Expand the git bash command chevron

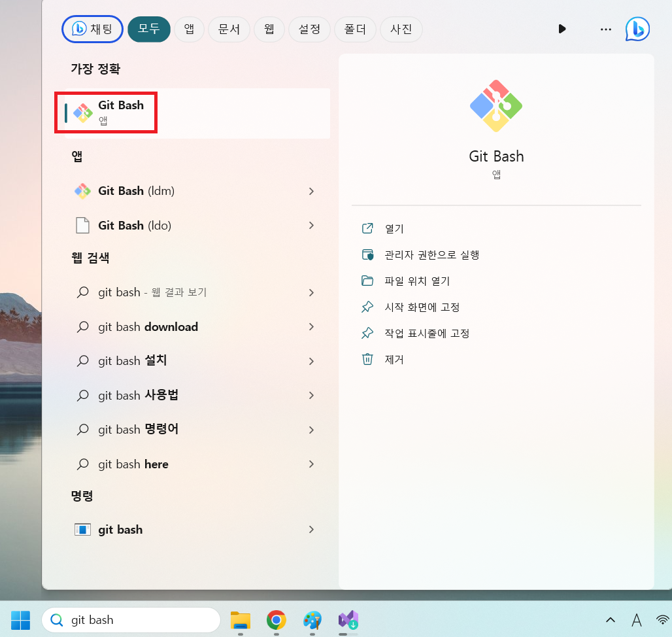[312, 529]
